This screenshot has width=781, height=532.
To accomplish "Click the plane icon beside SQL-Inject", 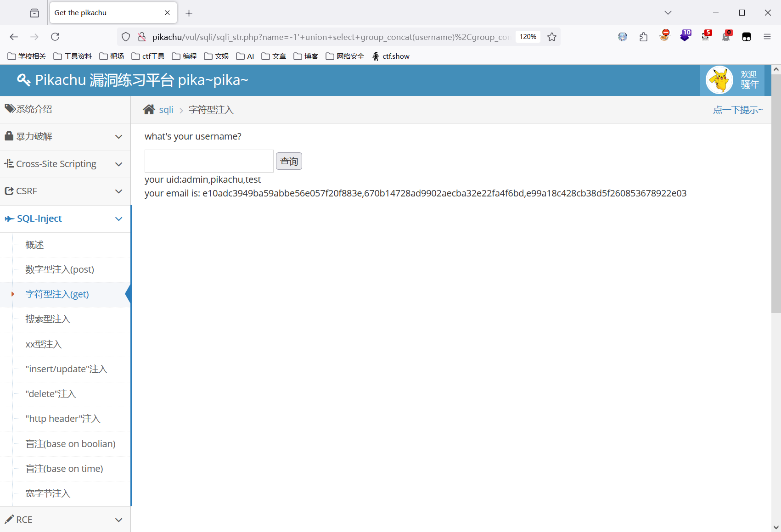I will pyautogui.click(x=9, y=218).
